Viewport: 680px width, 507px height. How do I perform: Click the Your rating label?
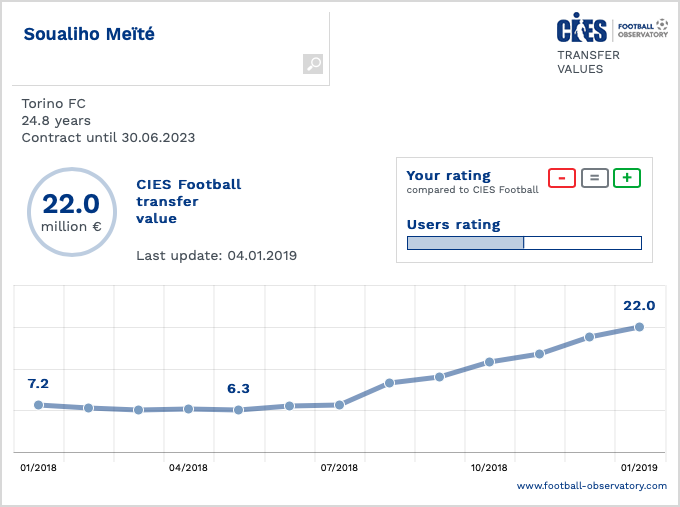tap(448, 176)
